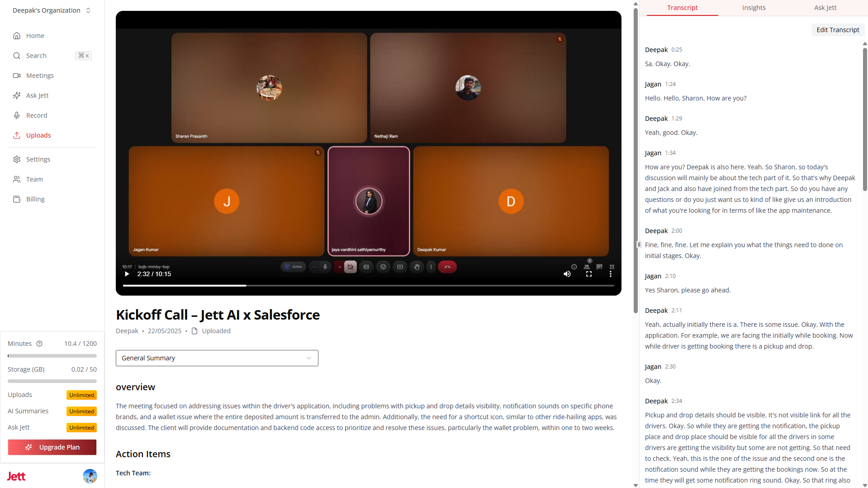Seek on the video progress bar

pos(369,286)
